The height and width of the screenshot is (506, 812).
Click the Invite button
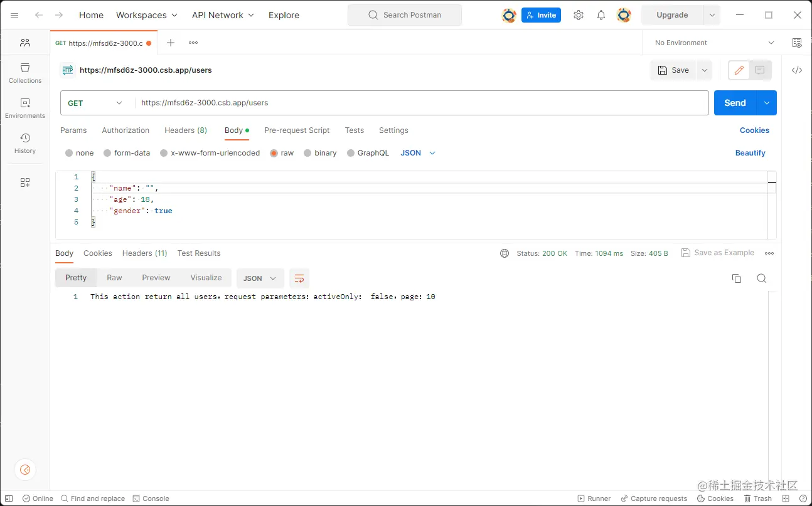point(541,15)
